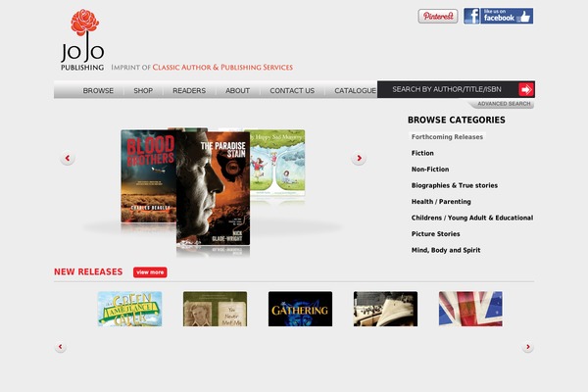Open the Pinterest button
The image size is (588, 392).
438,16
